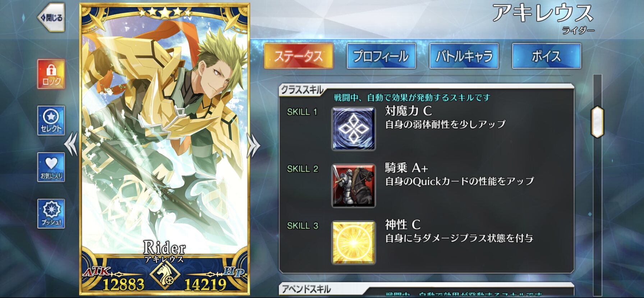Expand the アペンドスキル section header
This screenshot has height=298, width=644.
306,289
